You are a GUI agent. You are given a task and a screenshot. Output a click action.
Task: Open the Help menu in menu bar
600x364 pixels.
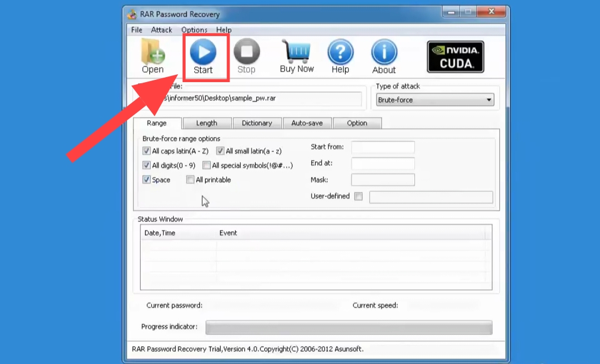click(x=224, y=30)
